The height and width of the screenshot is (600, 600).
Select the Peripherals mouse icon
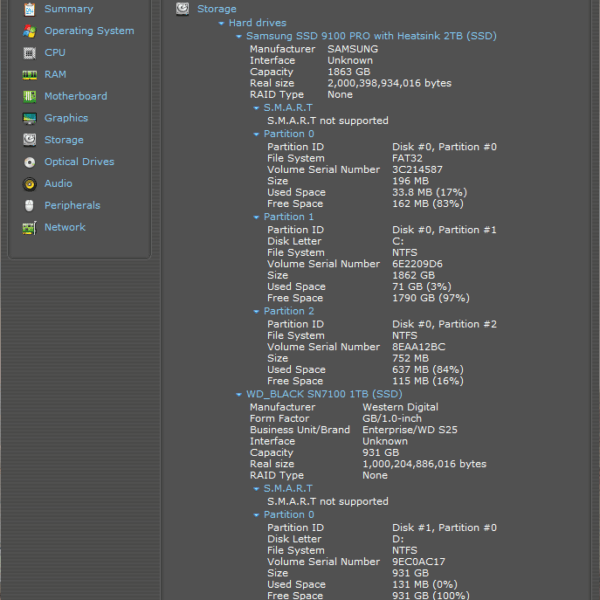(x=29, y=206)
